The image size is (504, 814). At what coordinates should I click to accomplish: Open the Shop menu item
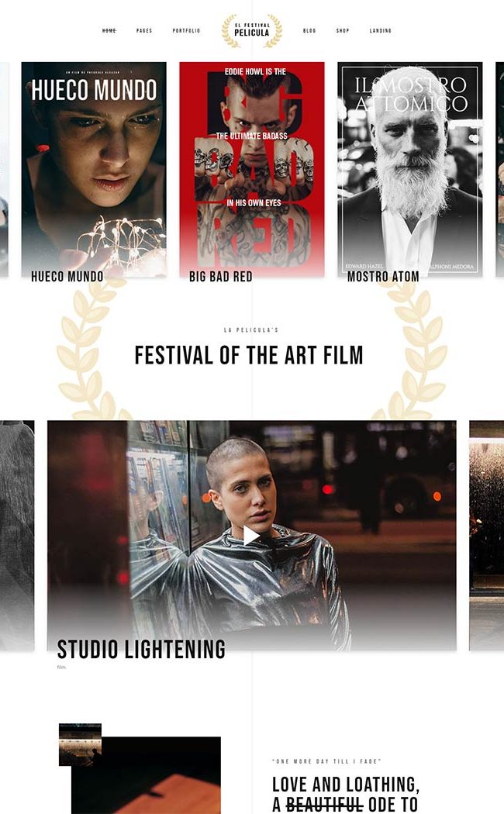pos(343,31)
